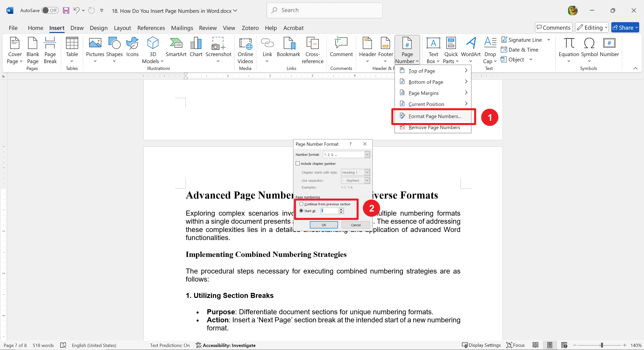Expand Chapter starts with style dropdown
The height and width of the screenshot is (350, 644).
(367, 172)
